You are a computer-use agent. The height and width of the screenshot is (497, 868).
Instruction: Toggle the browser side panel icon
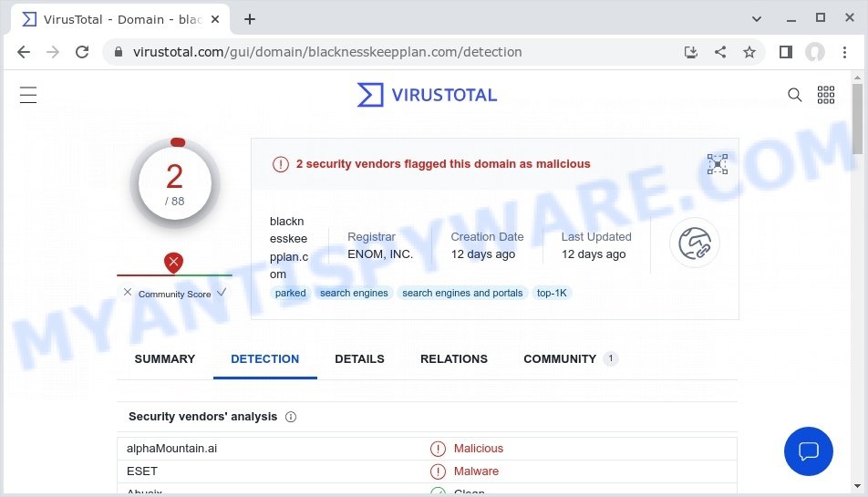tap(786, 52)
